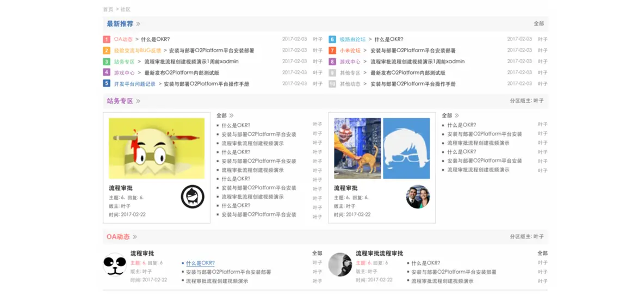
Task: Open the grayscale portrait board avatar
Action: 340,264
